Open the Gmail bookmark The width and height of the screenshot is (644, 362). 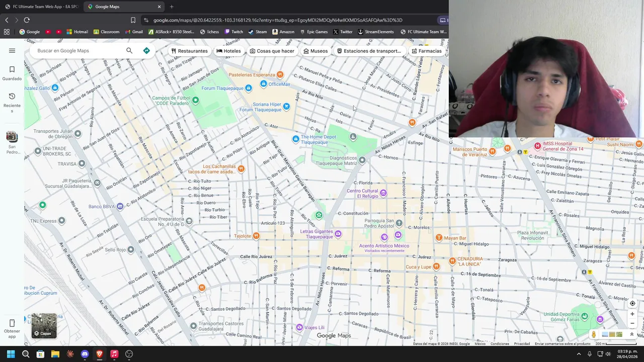coord(133,32)
